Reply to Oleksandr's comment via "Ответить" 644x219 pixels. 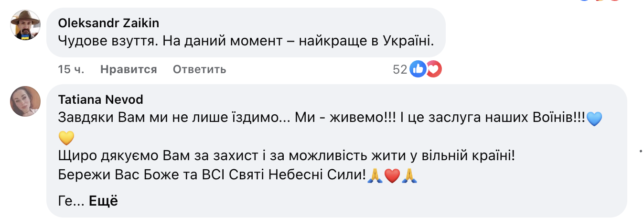199,70
